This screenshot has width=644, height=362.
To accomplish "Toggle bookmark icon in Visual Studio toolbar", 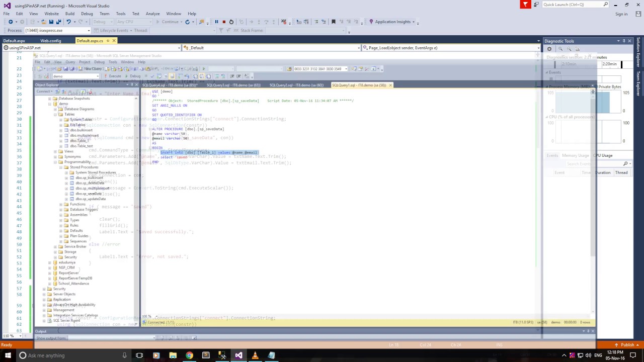I will [333, 22].
